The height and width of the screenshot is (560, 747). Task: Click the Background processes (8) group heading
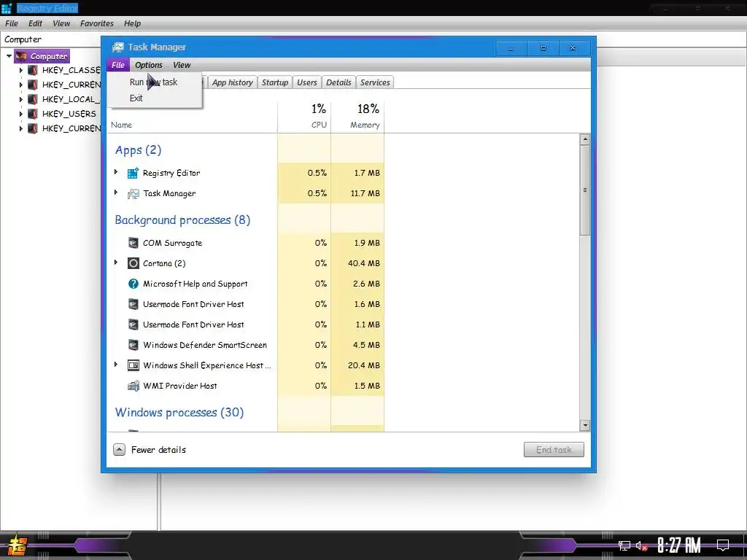tap(182, 220)
